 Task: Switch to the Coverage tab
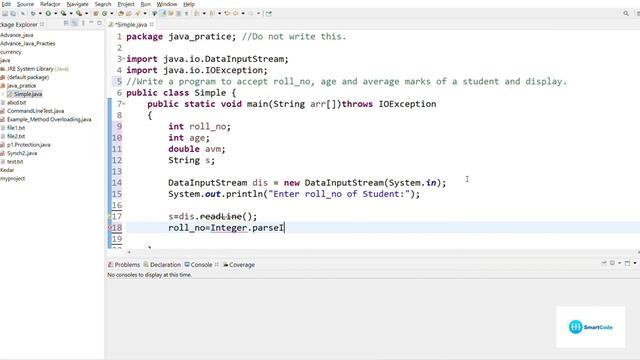click(x=239, y=264)
